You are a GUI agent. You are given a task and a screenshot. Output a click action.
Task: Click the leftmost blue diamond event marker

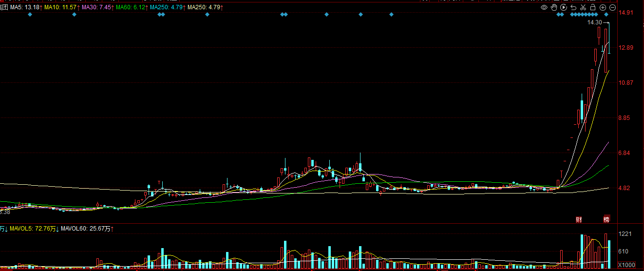[x=30, y=15]
